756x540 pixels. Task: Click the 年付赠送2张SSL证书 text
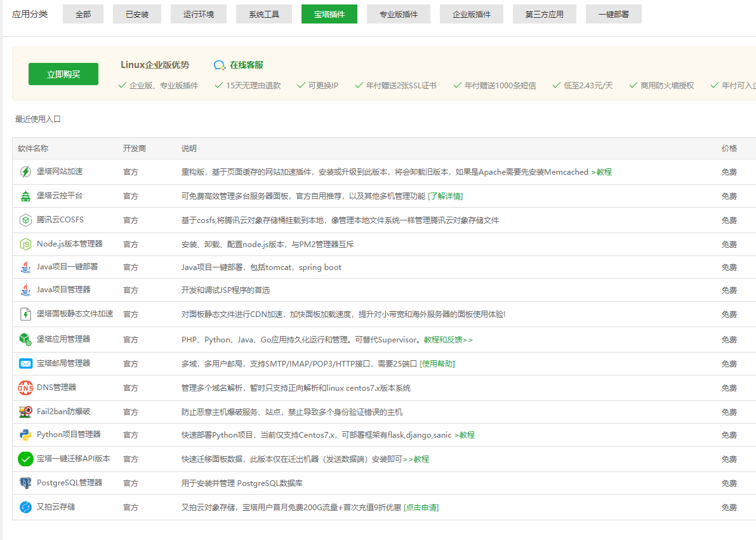click(401, 85)
